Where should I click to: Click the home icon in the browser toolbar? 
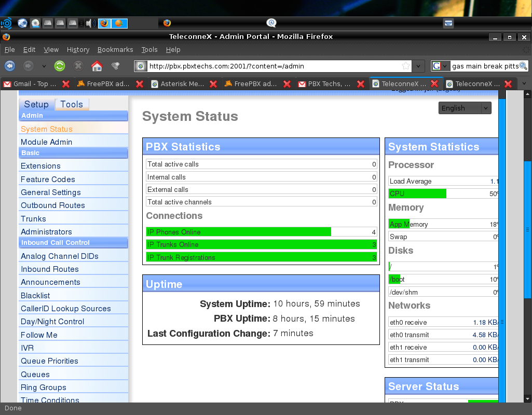click(96, 66)
